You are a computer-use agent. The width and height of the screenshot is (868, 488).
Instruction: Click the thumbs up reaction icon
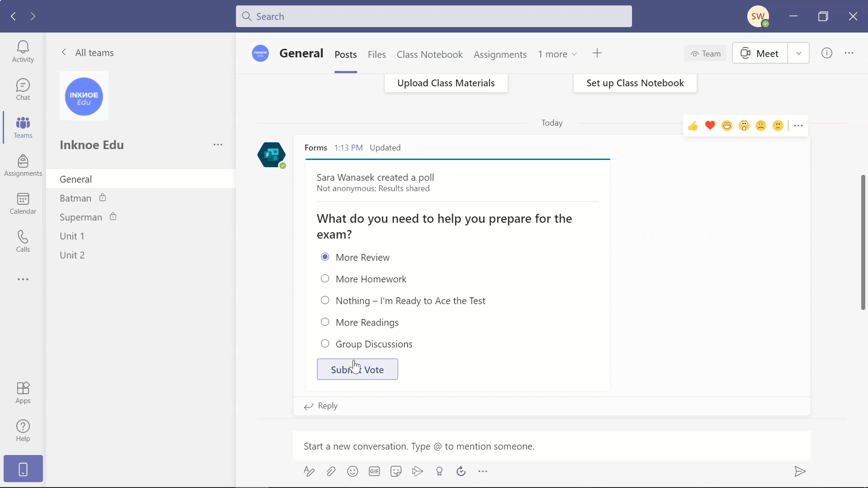click(x=693, y=126)
